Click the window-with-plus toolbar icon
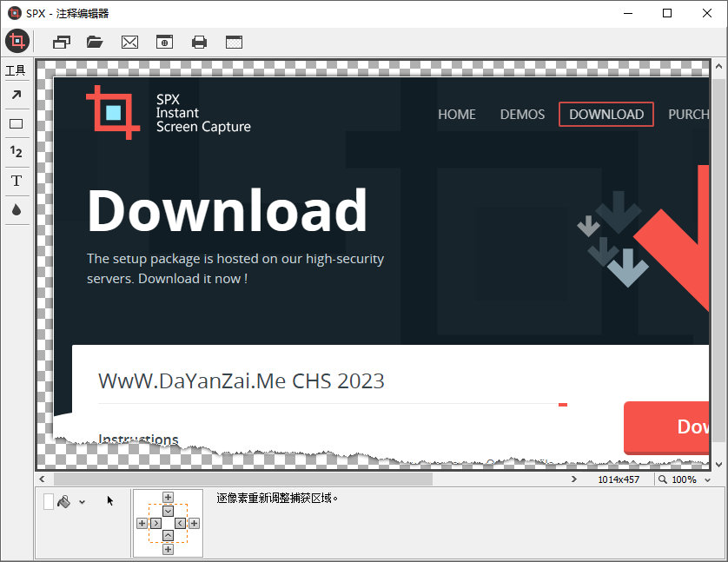728x562 pixels. pyautogui.click(x=164, y=43)
